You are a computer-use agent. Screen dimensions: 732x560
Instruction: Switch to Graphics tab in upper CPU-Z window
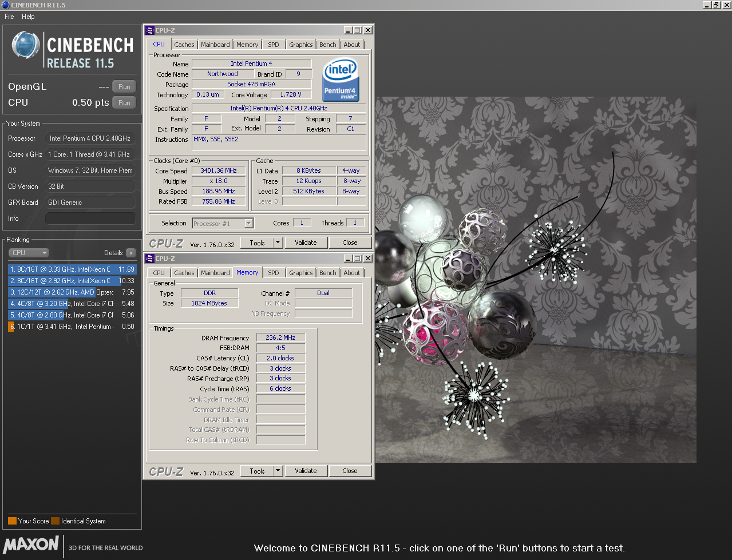(x=301, y=45)
